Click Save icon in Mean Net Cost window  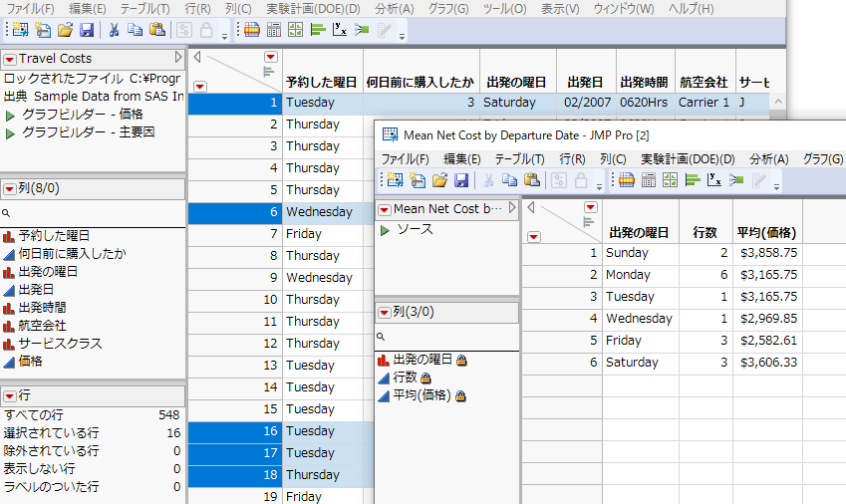461,180
